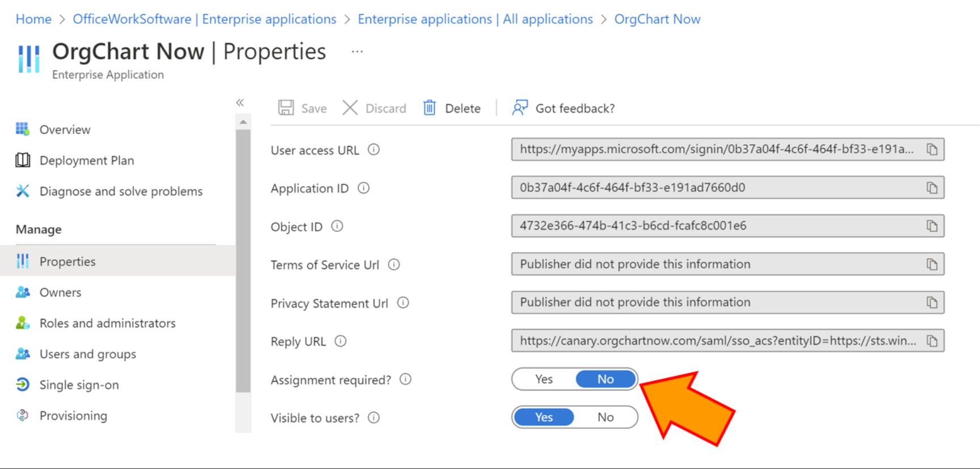
Task: Set Assignment required to Yes
Action: [x=544, y=379]
